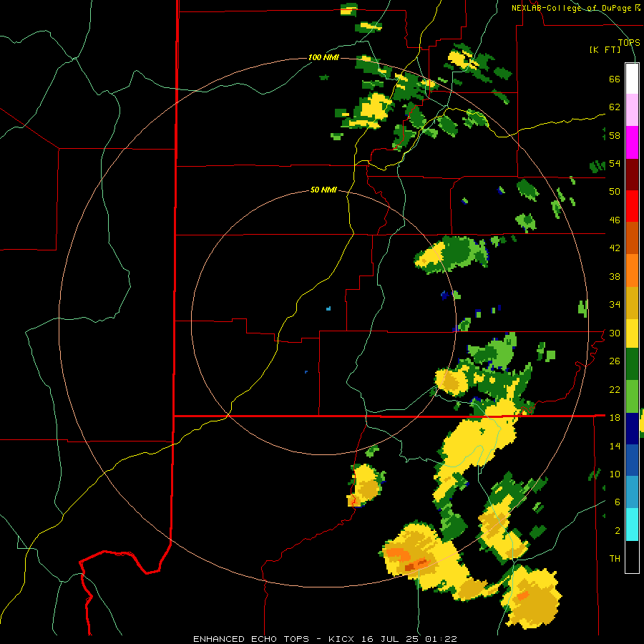Click the yellow legend swatch
Image resolution: width=644 pixels, height=644 pixels.
coord(632,333)
